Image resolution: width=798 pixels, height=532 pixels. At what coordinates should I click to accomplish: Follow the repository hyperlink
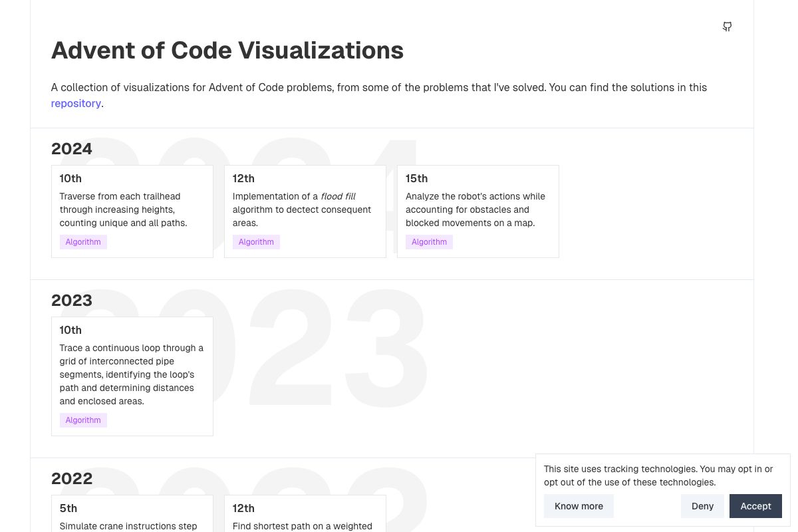(x=76, y=104)
